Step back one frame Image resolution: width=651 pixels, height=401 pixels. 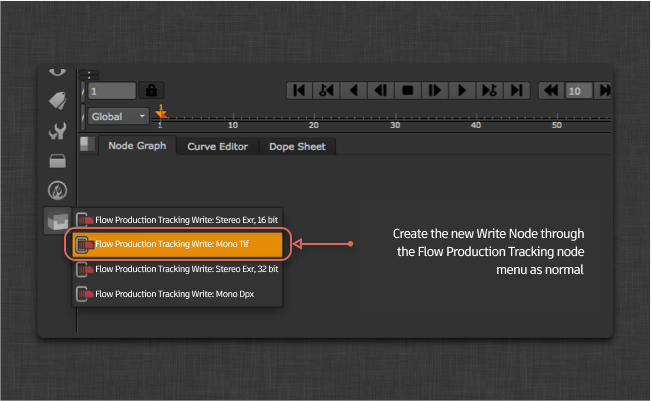[380, 90]
